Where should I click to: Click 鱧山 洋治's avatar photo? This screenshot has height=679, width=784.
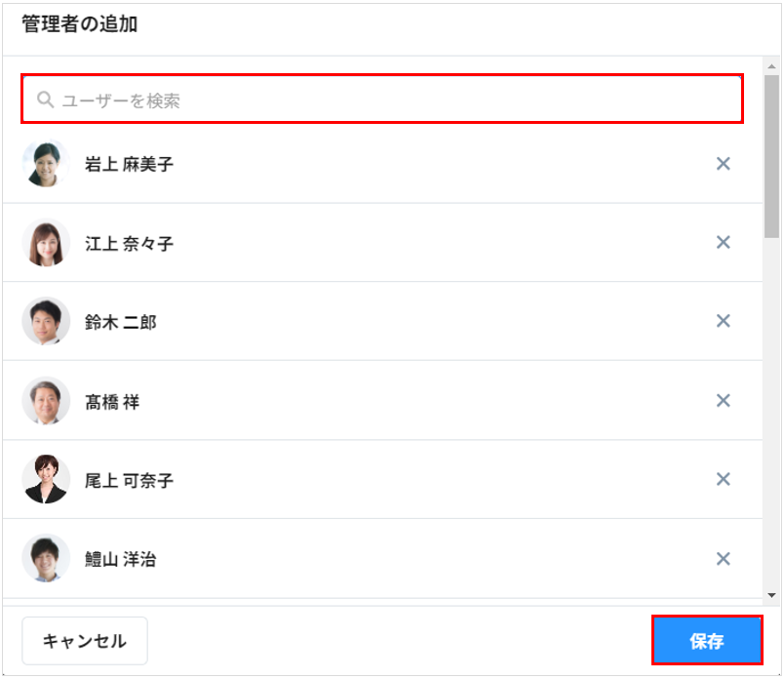46,559
